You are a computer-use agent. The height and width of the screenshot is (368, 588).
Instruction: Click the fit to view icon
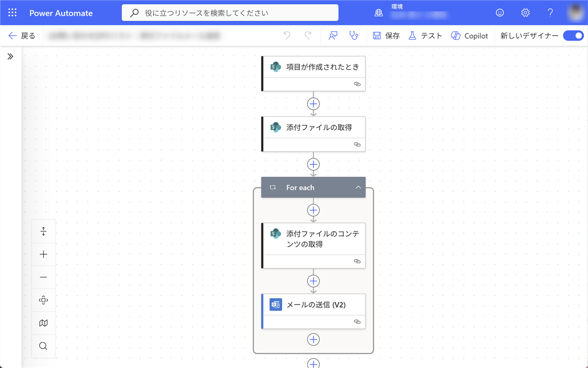click(x=43, y=300)
